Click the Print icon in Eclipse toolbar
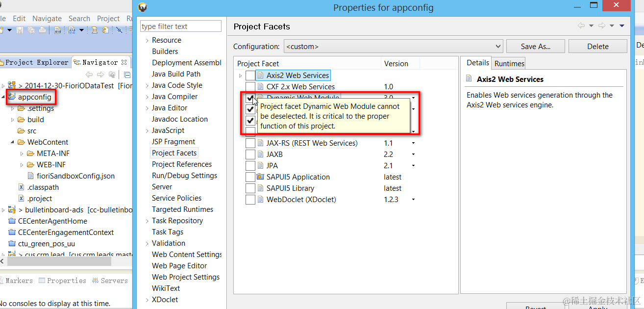Viewport: 644px width, 309px height. point(43,30)
